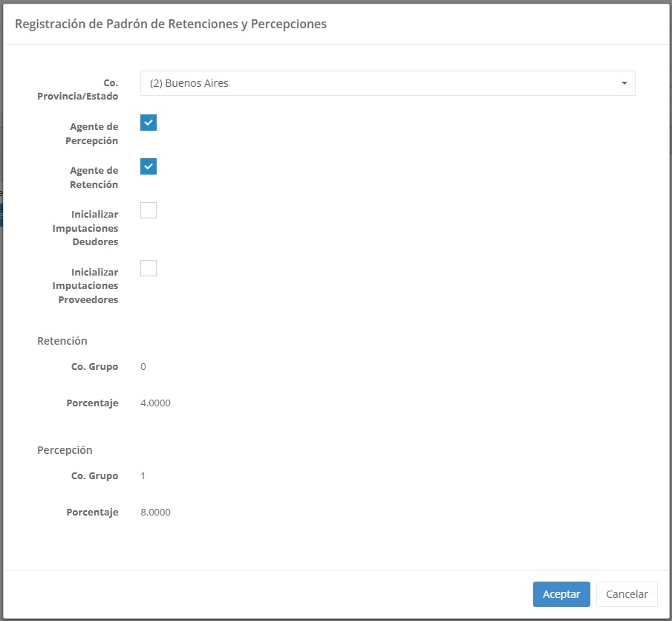Select the Percepción Porcentaje value 8.0000

(155, 513)
